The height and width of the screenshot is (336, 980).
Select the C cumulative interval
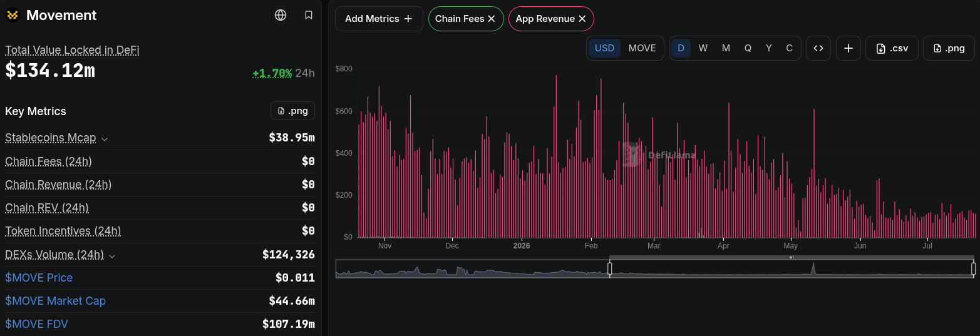click(x=789, y=48)
